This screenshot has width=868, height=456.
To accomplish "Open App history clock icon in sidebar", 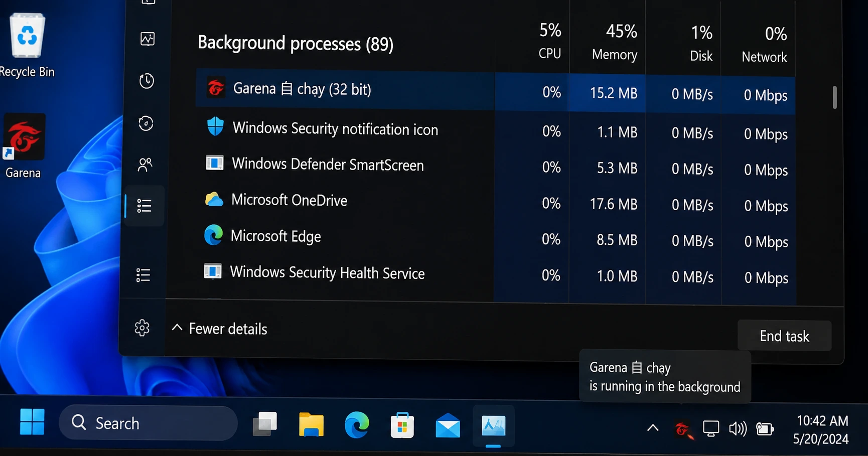I will coord(147,81).
